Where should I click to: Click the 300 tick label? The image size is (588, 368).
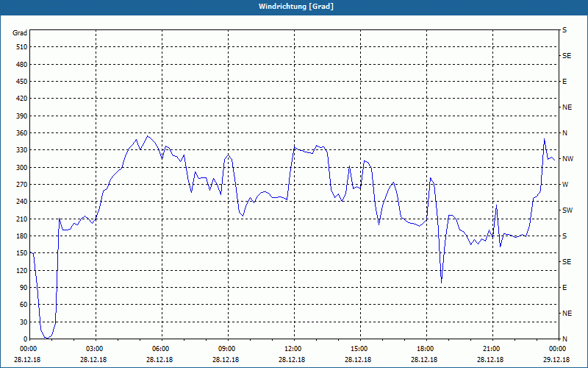click(22, 168)
